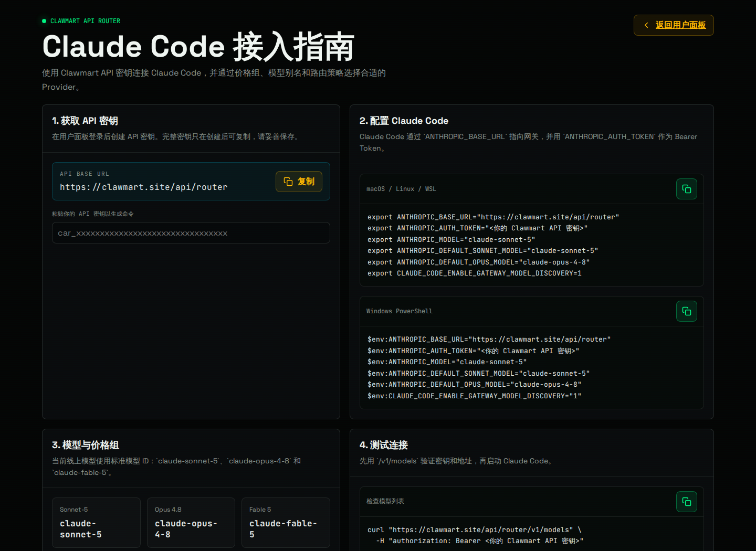Click the Windows PowerShell label
Screen dimensions: 756x551
click(x=400, y=311)
